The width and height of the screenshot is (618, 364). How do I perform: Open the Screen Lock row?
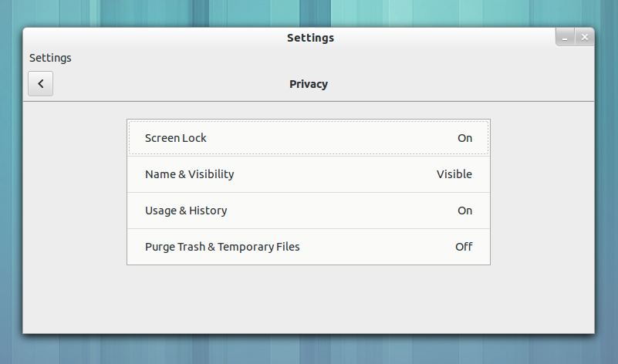pos(309,138)
